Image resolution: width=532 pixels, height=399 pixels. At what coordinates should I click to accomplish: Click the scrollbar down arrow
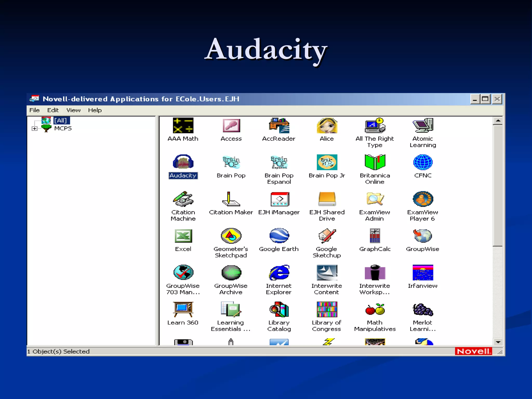[x=498, y=342]
